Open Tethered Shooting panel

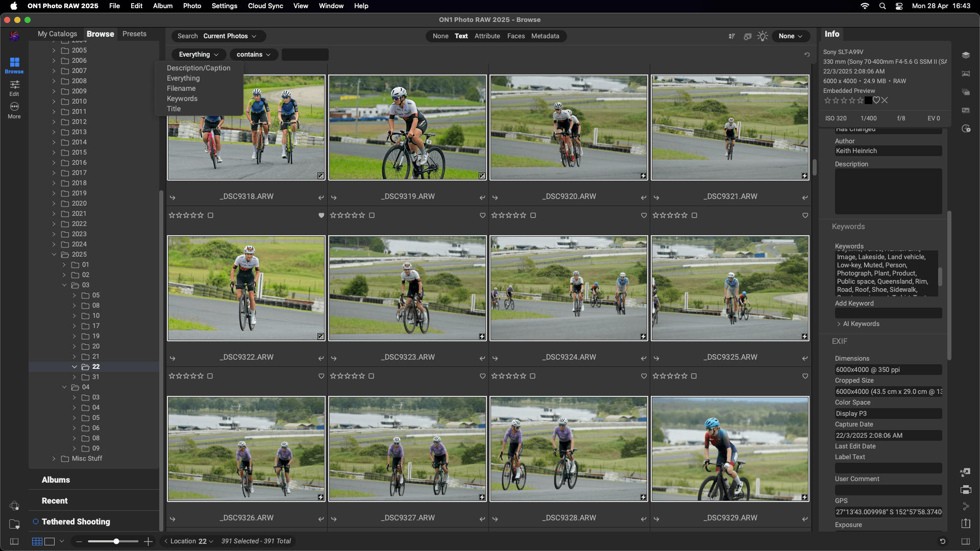76,521
